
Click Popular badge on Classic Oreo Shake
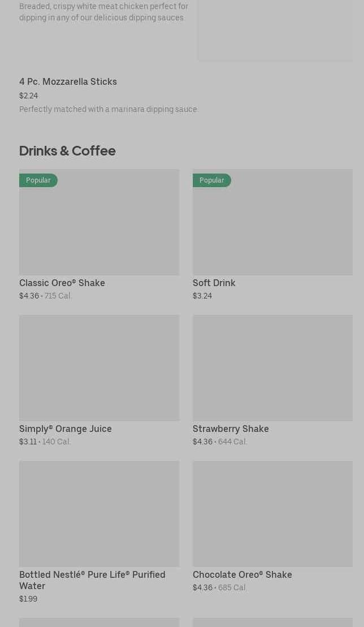pos(38,180)
